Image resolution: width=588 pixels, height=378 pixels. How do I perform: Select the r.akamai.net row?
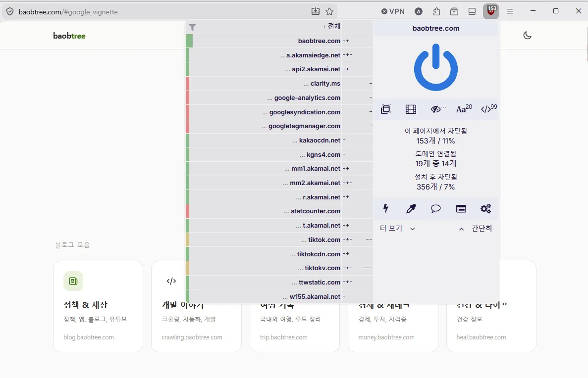pyautogui.click(x=279, y=197)
